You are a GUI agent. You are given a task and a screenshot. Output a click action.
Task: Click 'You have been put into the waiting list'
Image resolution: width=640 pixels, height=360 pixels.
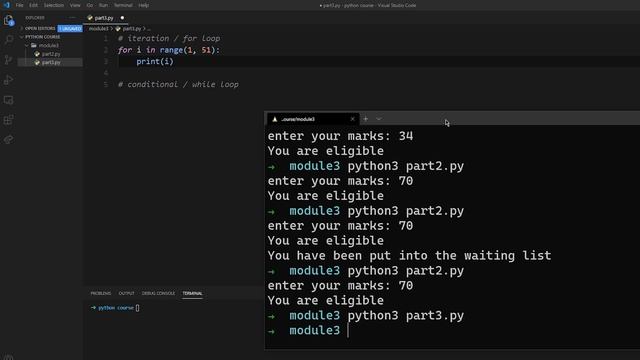point(409,256)
